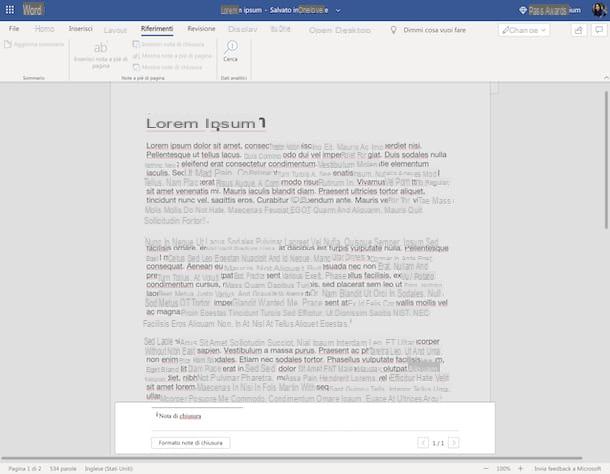Click the 534 parole word count
610x474 pixels.
pyautogui.click(x=63, y=469)
